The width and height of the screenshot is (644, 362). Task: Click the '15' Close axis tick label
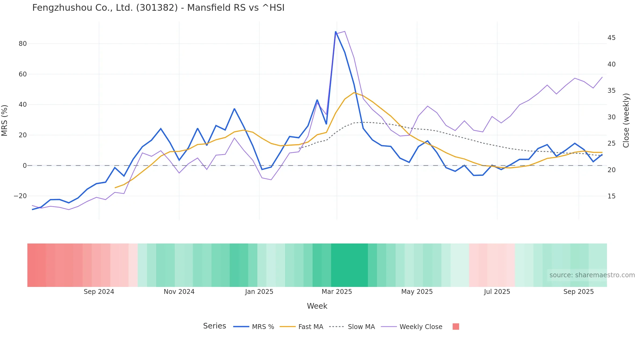(x=612, y=196)
